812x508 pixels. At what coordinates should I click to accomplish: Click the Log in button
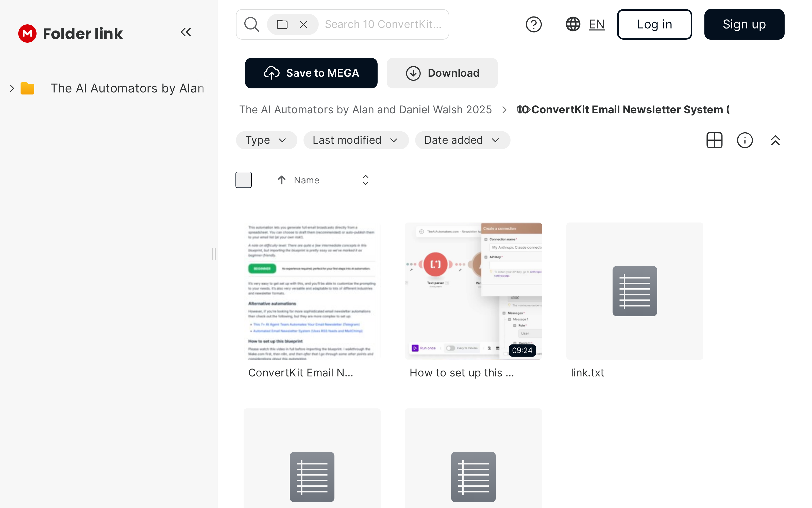(x=654, y=24)
